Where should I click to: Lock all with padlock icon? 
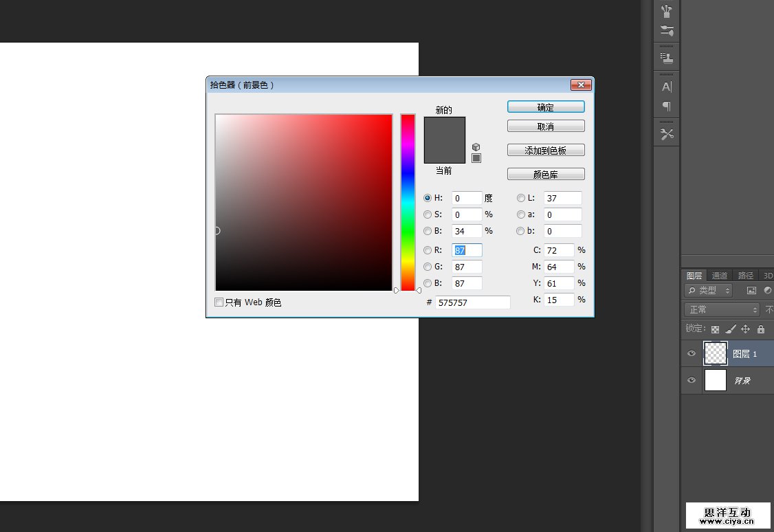(x=761, y=329)
